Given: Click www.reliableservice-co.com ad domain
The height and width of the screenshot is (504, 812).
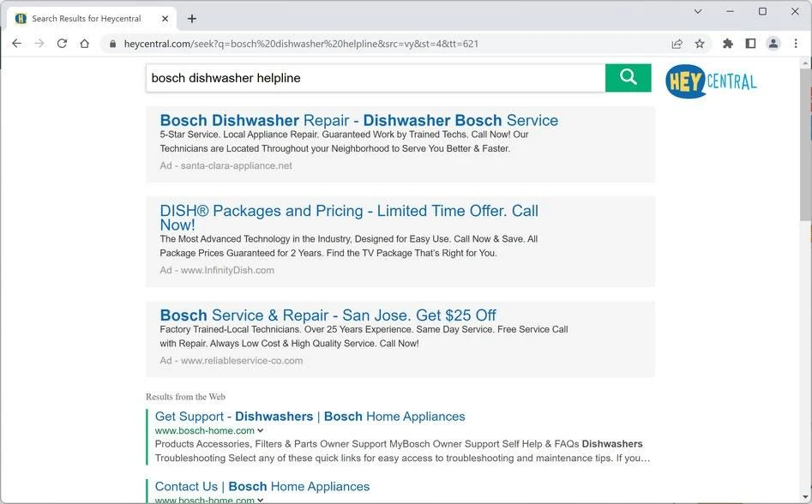Looking at the screenshot, I should tap(241, 361).
